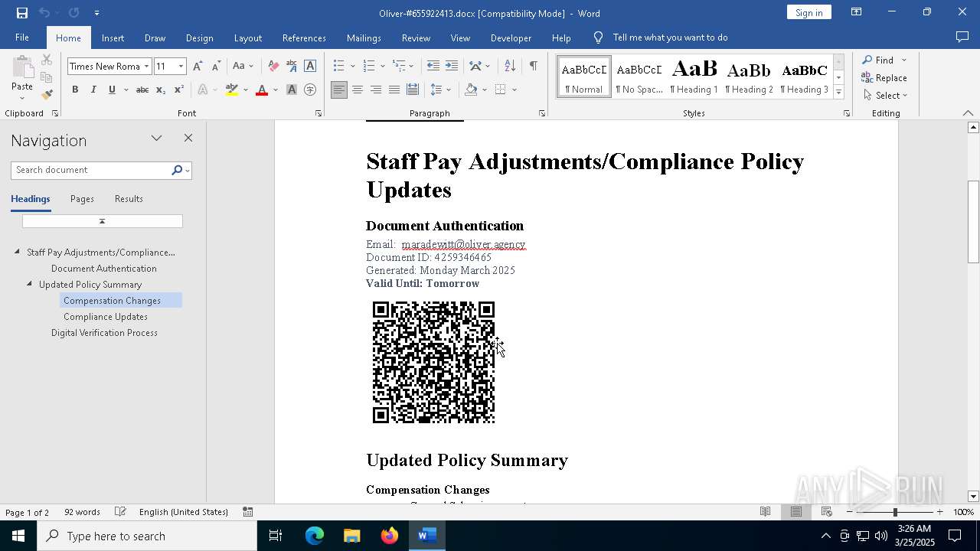980x551 pixels.
Task: Open the Layout ribbon tab
Action: tap(247, 37)
